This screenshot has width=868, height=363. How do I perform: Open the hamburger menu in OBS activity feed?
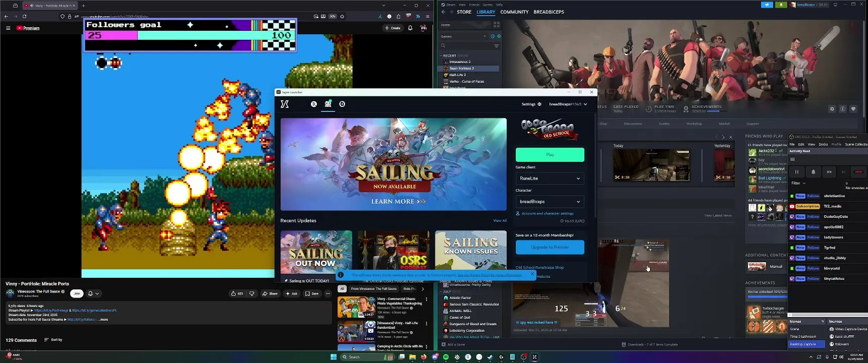792,159
